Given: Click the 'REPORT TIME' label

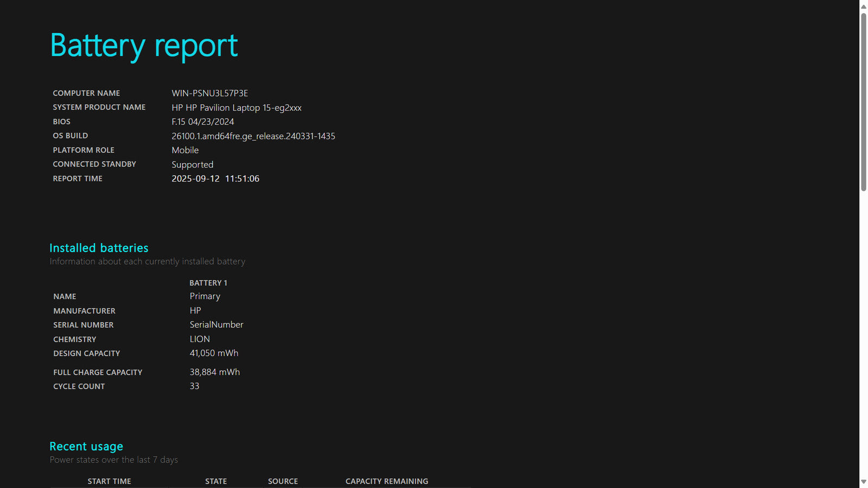Looking at the screenshot, I should [x=78, y=178].
